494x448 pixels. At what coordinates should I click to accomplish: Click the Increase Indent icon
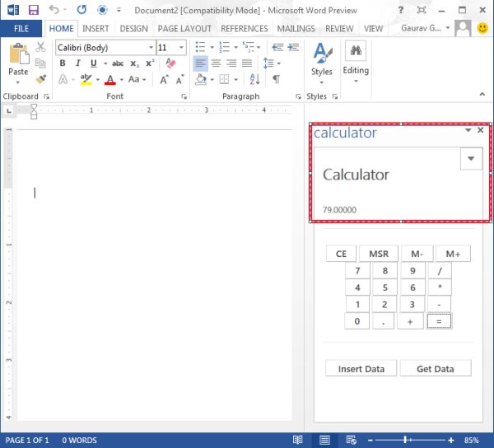tap(293, 47)
